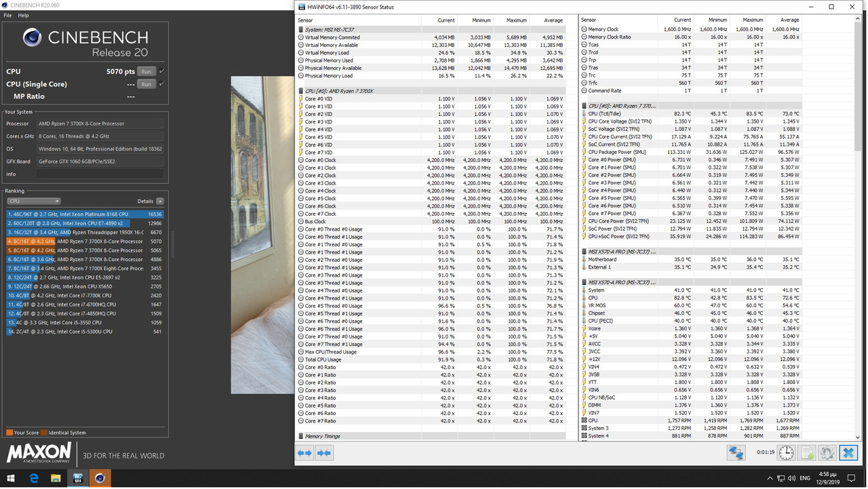Select the CPU+SoC Power (SVI2 TFN) row
The height and width of the screenshot is (489, 868).
[691, 236]
